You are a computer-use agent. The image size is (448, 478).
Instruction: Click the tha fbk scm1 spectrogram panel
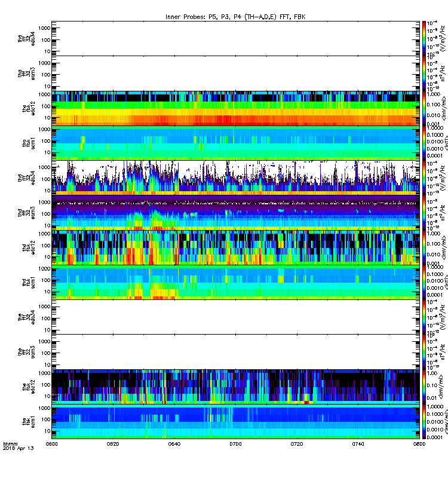(235, 143)
